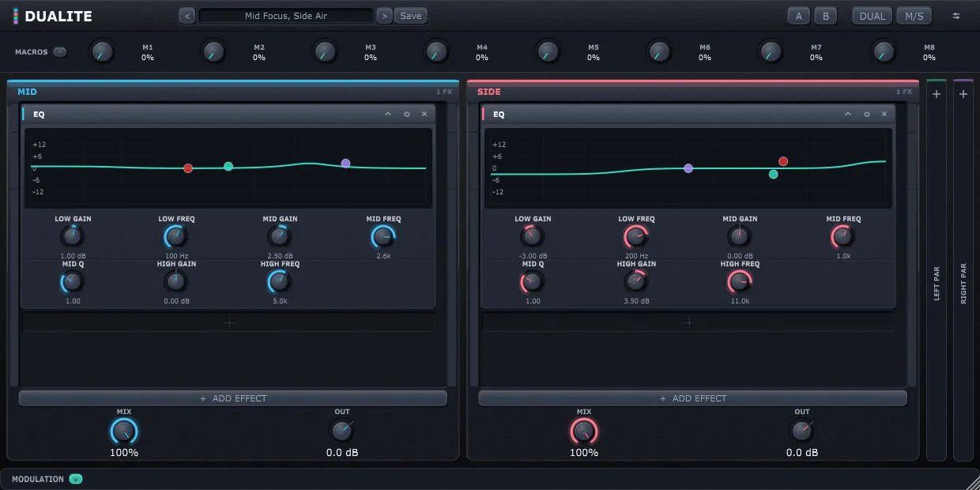This screenshot has width=980, height=490.
Task: Click SIDE Low Gain knob at -3.00 dB
Action: pyautogui.click(x=532, y=236)
